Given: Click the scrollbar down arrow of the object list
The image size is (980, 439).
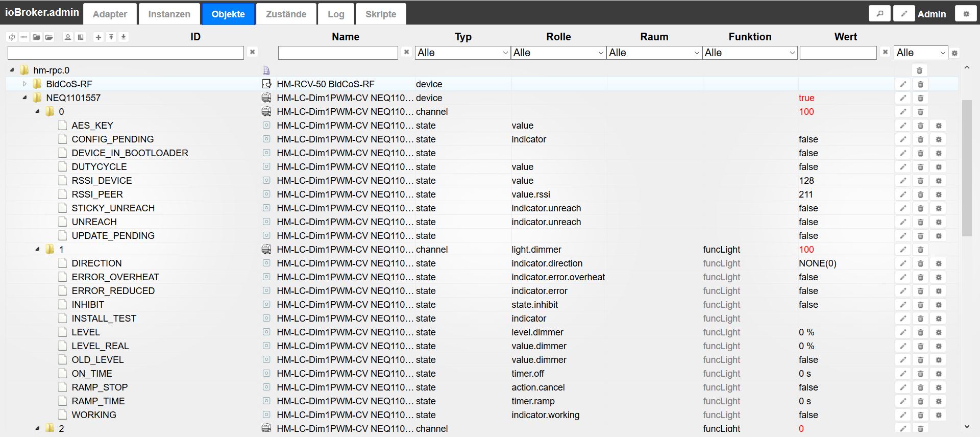Looking at the screenshot, I should (967, 427).
